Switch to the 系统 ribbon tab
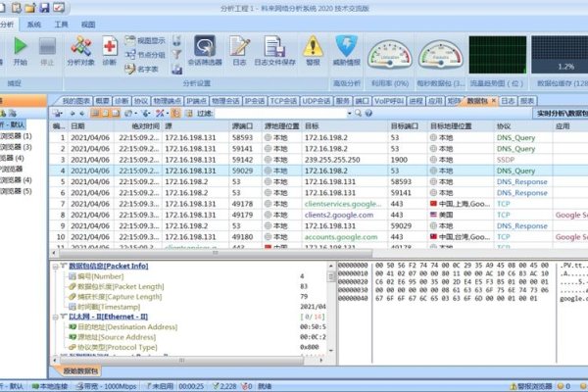 pyautogui.click(x=35, y=22)
